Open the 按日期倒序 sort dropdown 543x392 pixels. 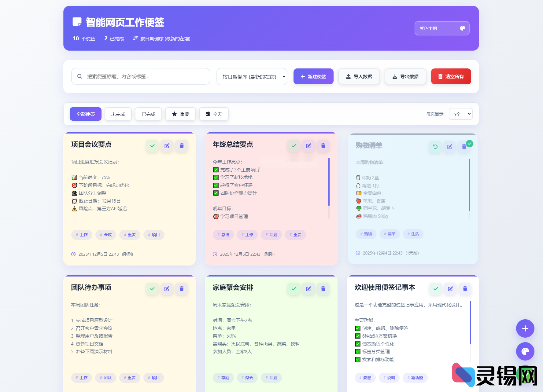tap(252, 76)
